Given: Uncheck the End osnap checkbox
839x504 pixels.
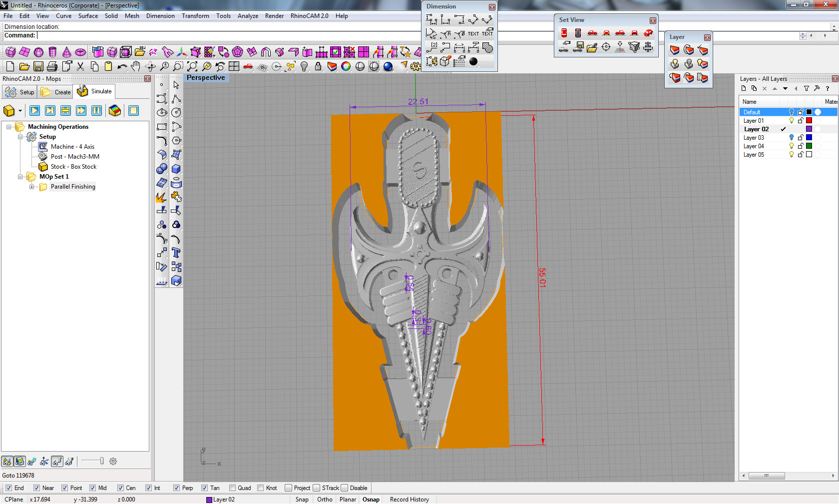Looking at the screenshot, I should tap(8, 488).
